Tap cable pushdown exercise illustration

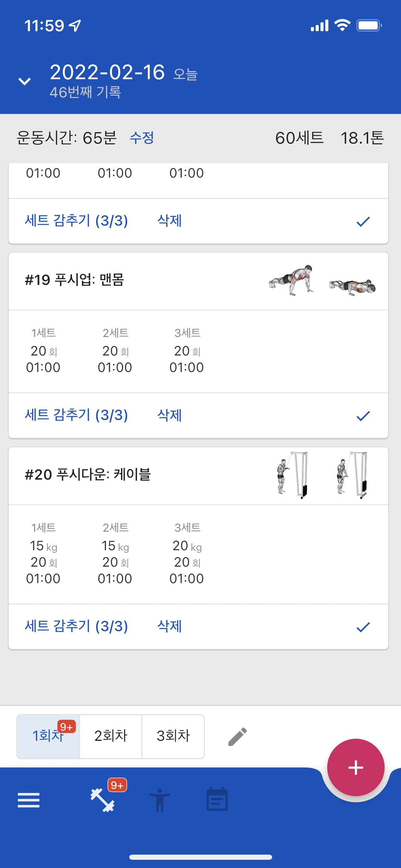click(322, 475)
